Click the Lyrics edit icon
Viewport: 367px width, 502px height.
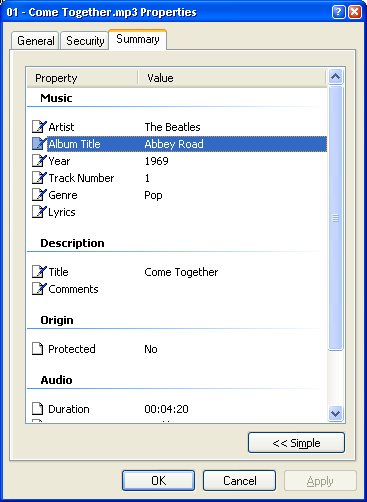click(x=39, y=212)
